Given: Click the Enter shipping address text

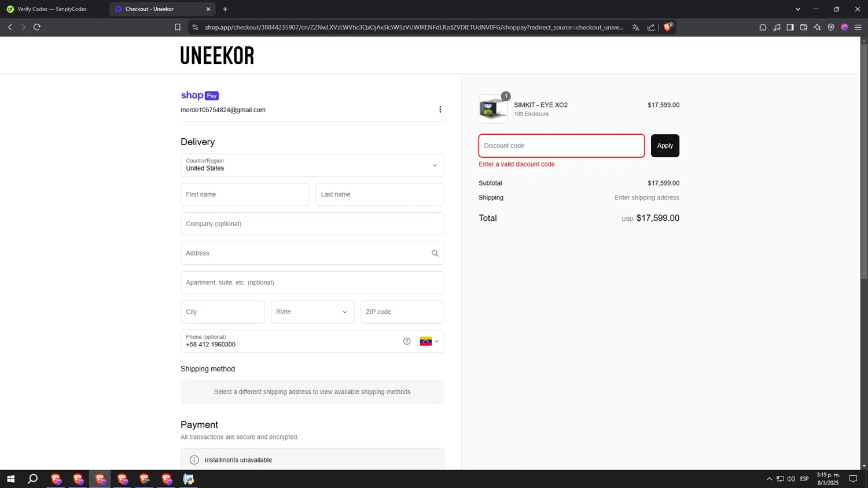Looking at the screenshot, I should point(647,198).
